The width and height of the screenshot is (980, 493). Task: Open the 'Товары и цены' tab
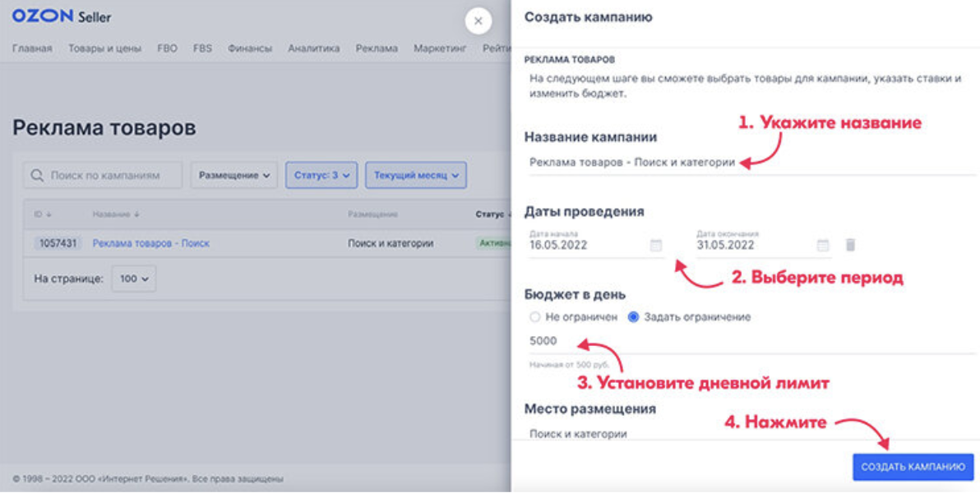(104, 48)
